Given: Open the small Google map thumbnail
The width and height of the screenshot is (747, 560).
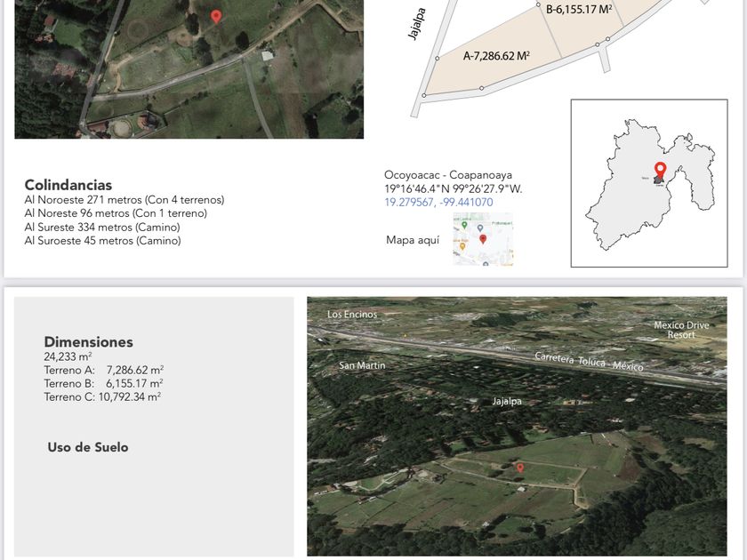Looking at the screenshot, I should 483,240.
